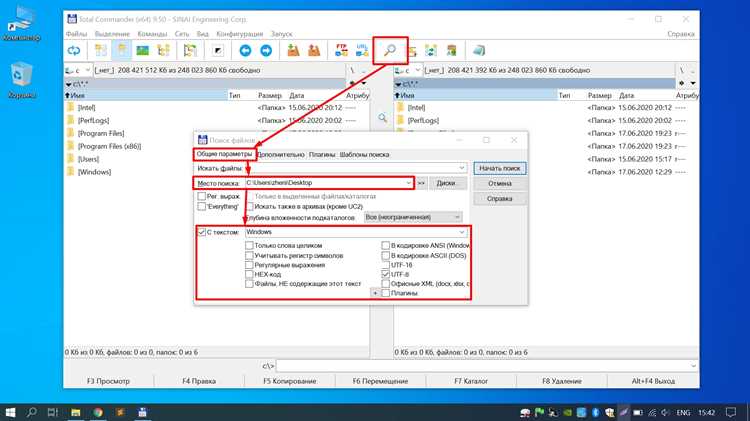Disable the 'С текстом' checkbox
Screen dimensions: 750x421
tap(202, 232)
